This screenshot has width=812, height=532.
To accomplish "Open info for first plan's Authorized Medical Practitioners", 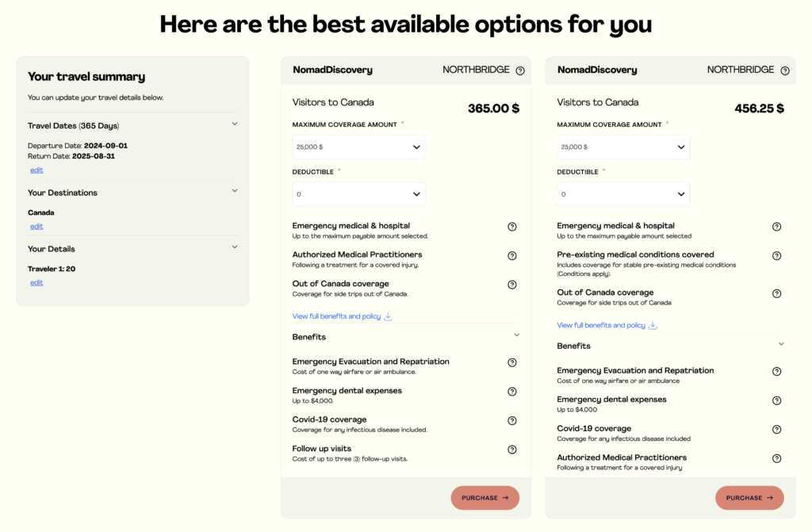I will pos(512,255).
